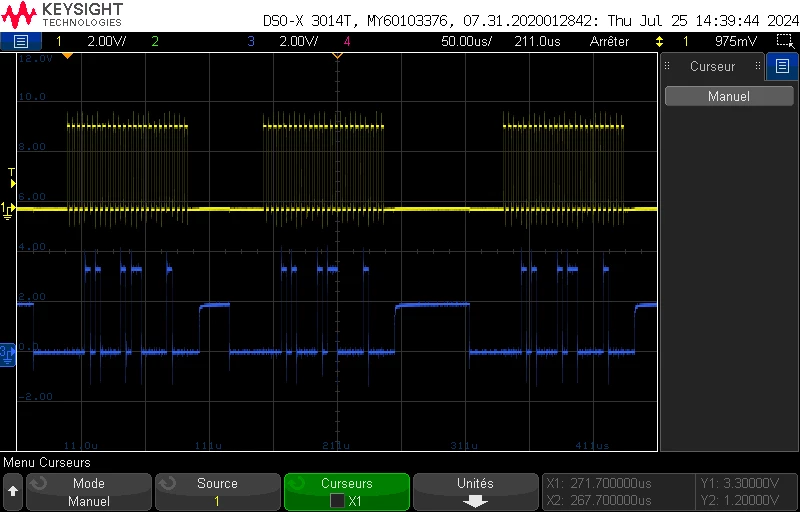This screenshot has width=800, height=512.
Task: Click the orange left-edge time marker
Action: 68,55
